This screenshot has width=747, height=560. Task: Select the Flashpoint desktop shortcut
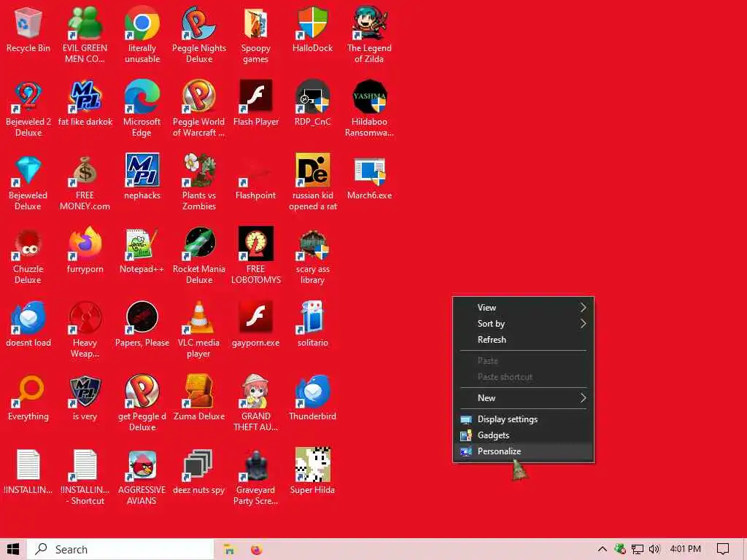(x=256, y=170)
